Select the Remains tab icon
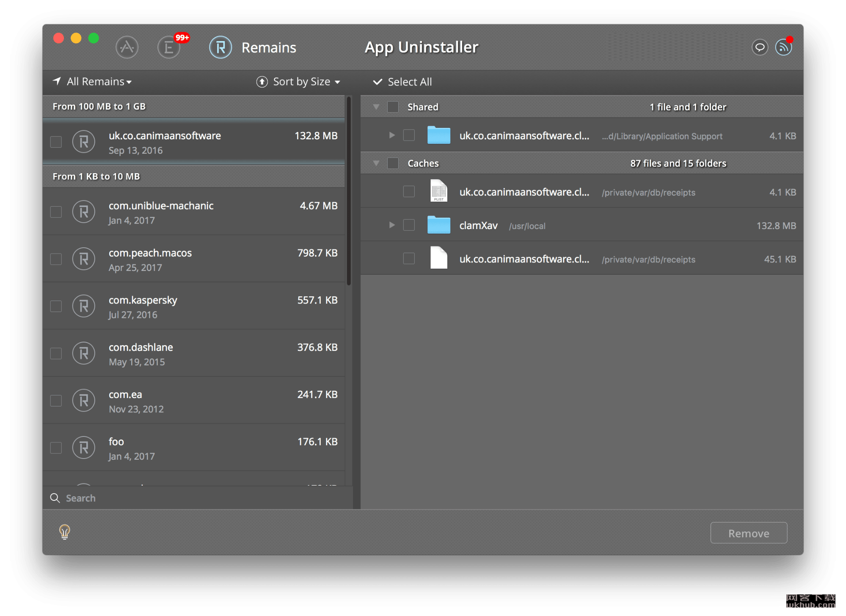This screenshot has height=616, width=846. click(220, 47)
